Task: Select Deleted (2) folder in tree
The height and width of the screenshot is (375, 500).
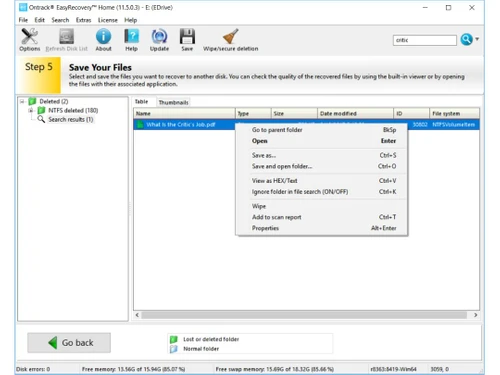Action: 53,101
